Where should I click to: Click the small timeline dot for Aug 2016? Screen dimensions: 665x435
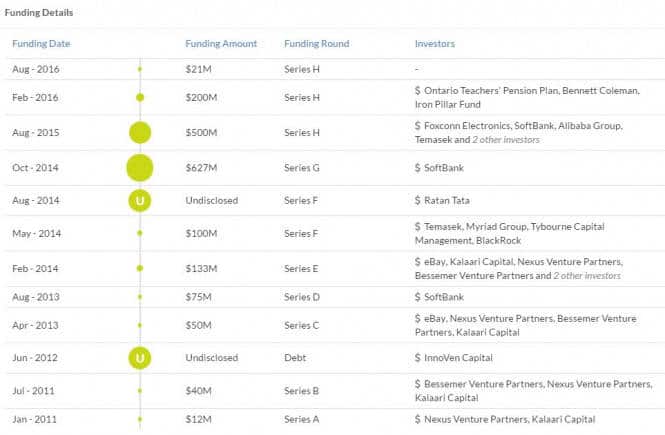tap(140, 69)
